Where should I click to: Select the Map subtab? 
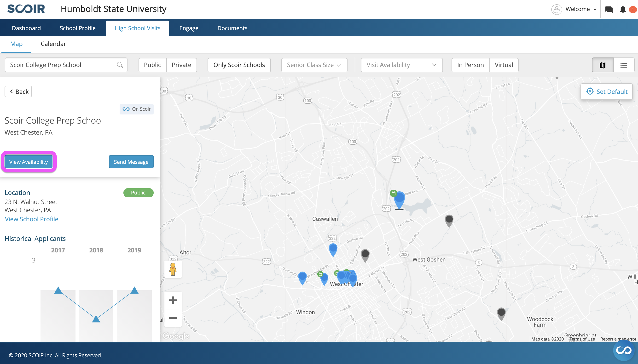point(16,44)
